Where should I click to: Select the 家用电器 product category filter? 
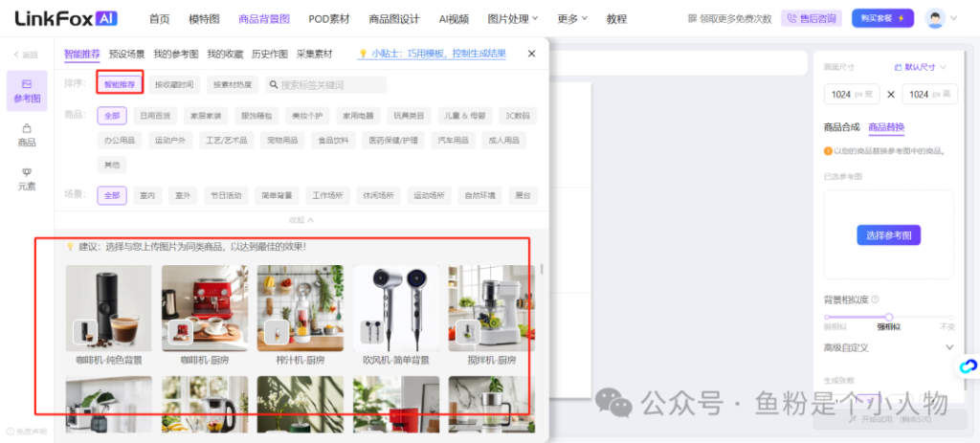pos(359,116)
